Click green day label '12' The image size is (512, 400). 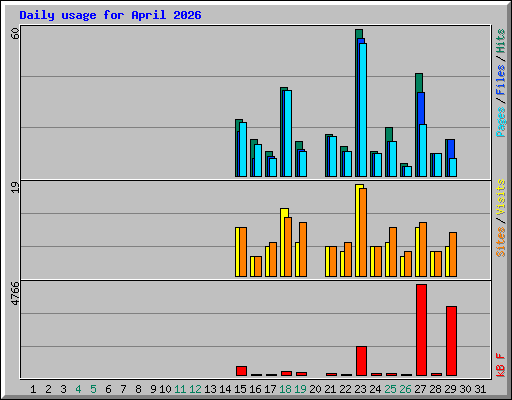(x=195, y=389)
